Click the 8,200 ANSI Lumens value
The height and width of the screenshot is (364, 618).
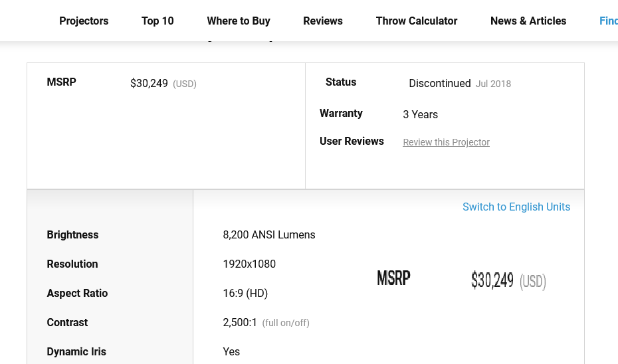tap(269, 234)
